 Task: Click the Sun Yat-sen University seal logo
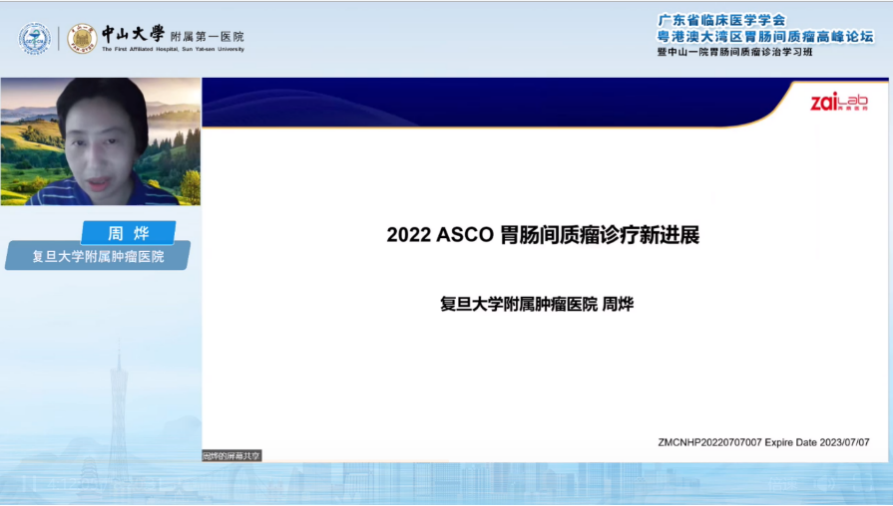[82, 39]
